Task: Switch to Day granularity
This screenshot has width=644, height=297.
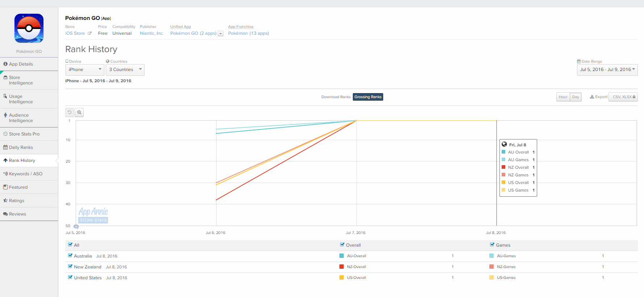Action: 576,97
